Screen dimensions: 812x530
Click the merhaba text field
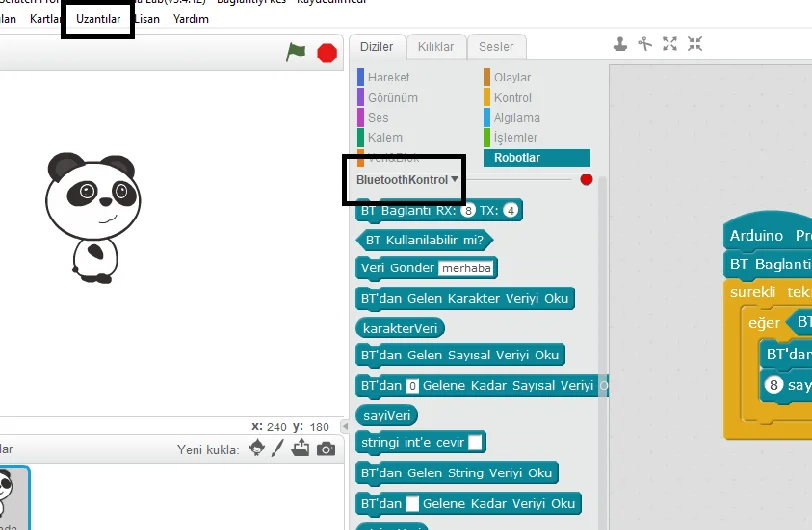[466, 268]
